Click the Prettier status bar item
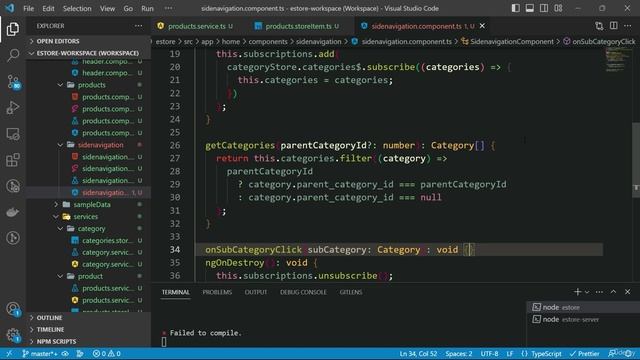This screenshot has height=360, width=640. coord(584,353)
